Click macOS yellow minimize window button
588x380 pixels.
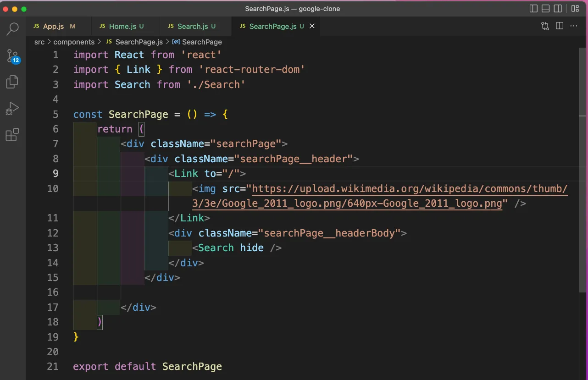tap(15, 9)
